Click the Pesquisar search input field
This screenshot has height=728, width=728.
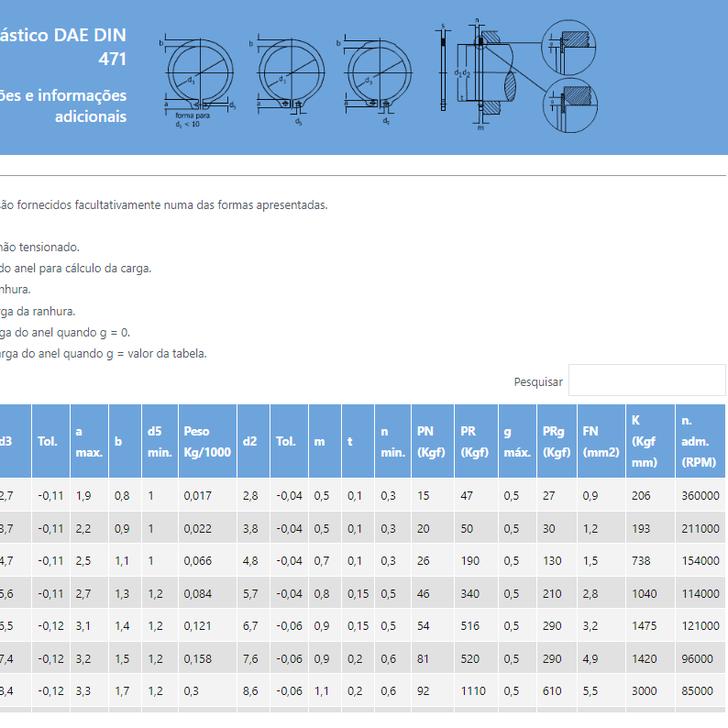point(646,381)
